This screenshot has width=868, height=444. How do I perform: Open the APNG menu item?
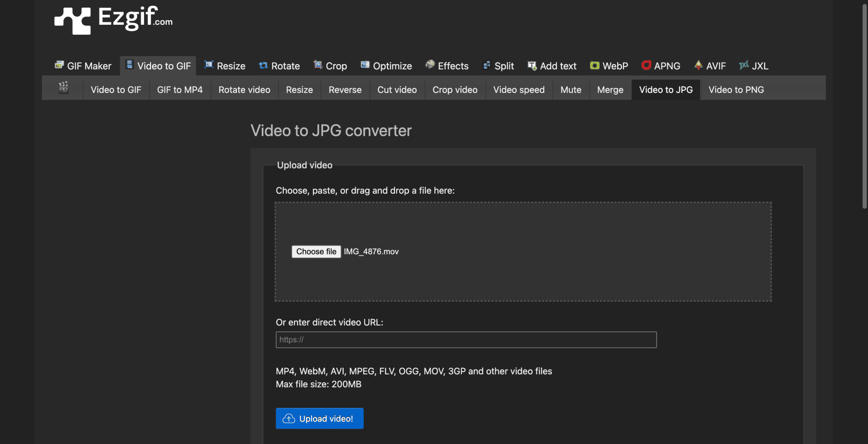coord(661,66)
